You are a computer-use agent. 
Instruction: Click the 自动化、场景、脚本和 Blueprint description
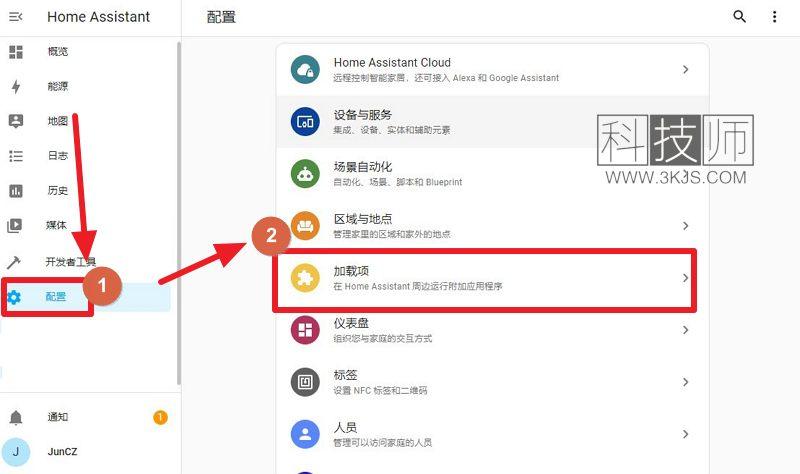point(397,182)
